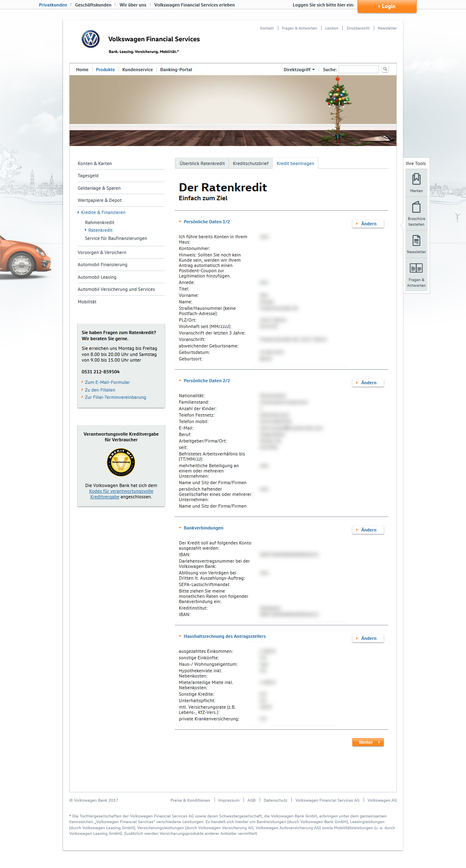This screenshot has height=868, width=466.
Task: Switch to Überblick Ratenkredit tab
Action: pyautogui.click(x=202, y=163)
